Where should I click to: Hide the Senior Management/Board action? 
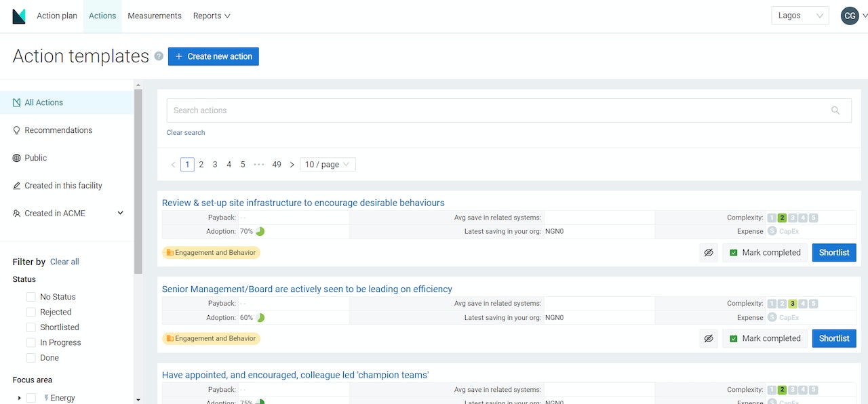click(709, 338)
